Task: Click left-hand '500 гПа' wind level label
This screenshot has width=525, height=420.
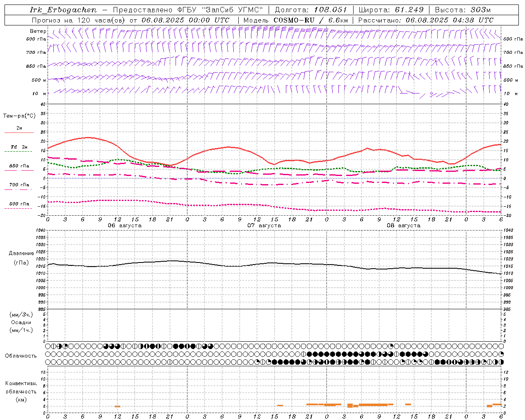Action: click(36, 39)
